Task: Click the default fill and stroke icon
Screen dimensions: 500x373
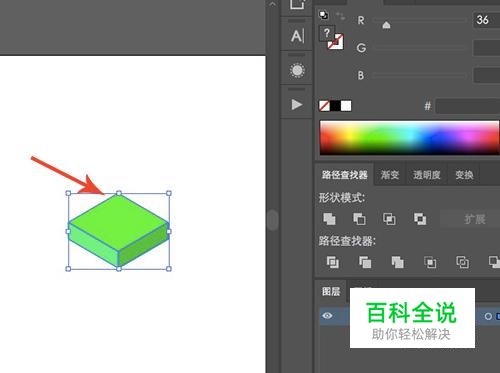Action: pyautogui.click(x=323, y=15)
